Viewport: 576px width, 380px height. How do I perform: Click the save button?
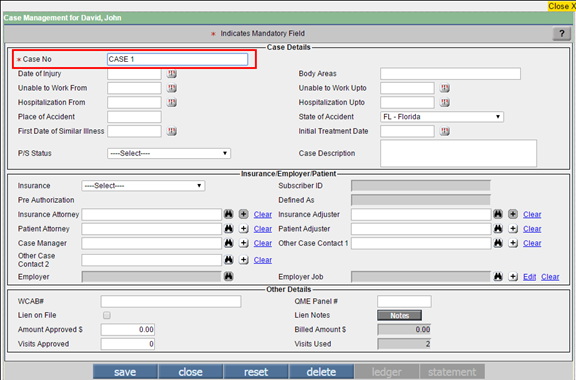pyautogui.click(x=125, y=372)
